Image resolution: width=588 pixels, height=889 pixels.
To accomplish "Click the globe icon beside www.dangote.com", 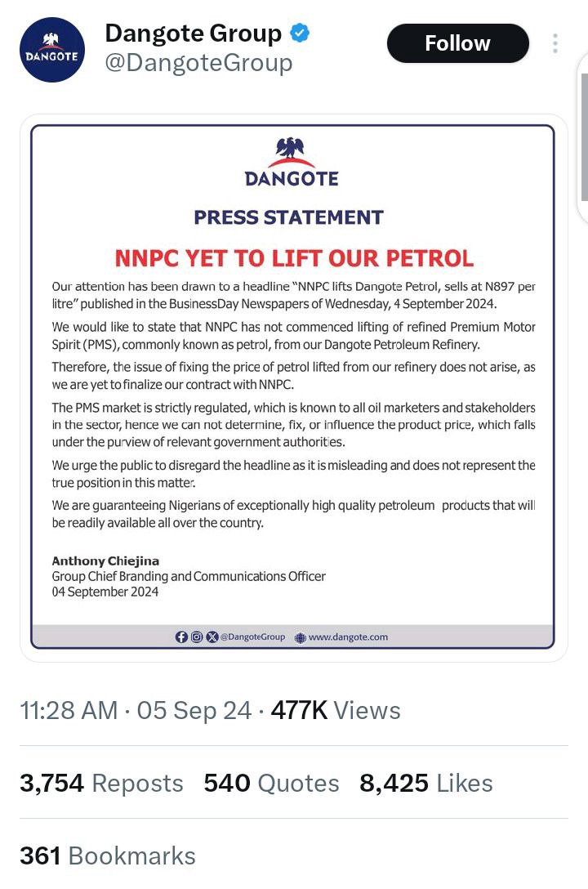I will click(x=301, y=637).
